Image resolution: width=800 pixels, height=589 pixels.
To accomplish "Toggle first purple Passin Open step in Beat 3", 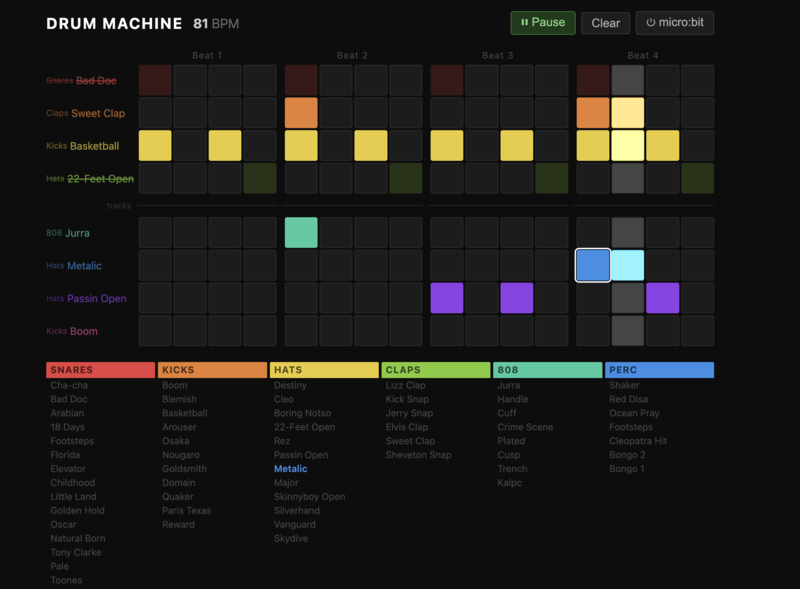I will click(447, 298).
